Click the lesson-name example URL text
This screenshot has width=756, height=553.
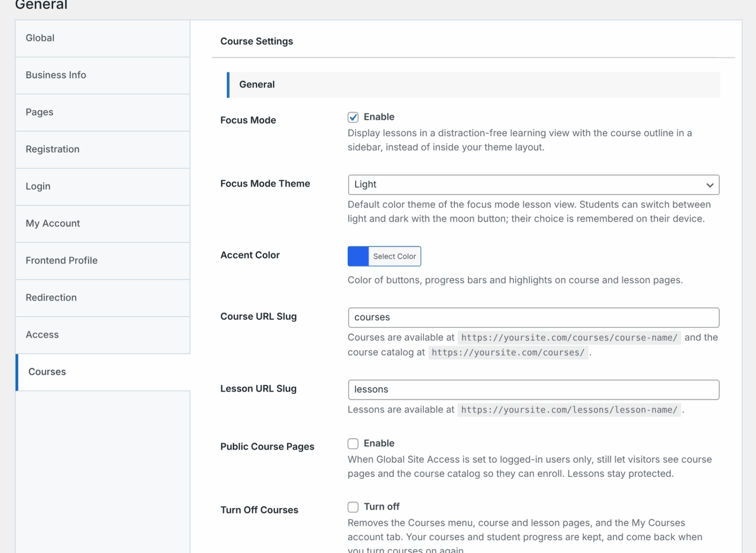[x=569, y=410]
